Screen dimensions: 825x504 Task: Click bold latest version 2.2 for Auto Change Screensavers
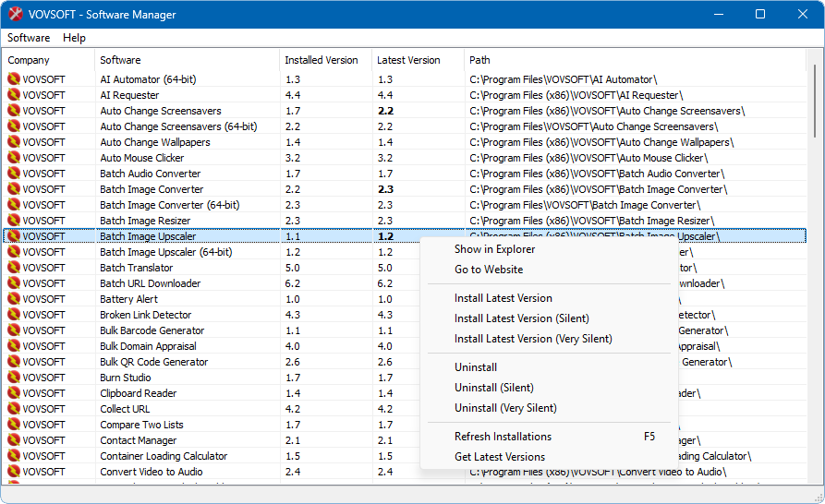click(385, 111)
